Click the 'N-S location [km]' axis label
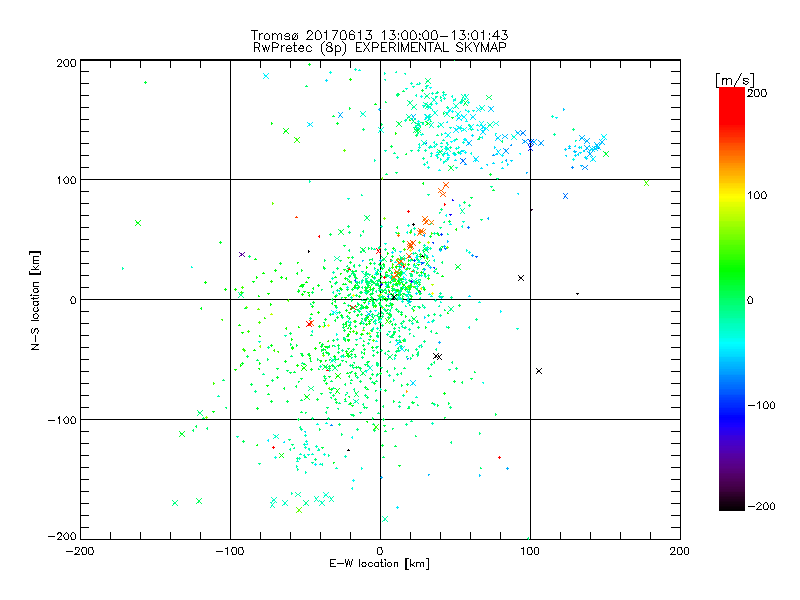Viewport: 800px width, 600px height. point(35,300)
